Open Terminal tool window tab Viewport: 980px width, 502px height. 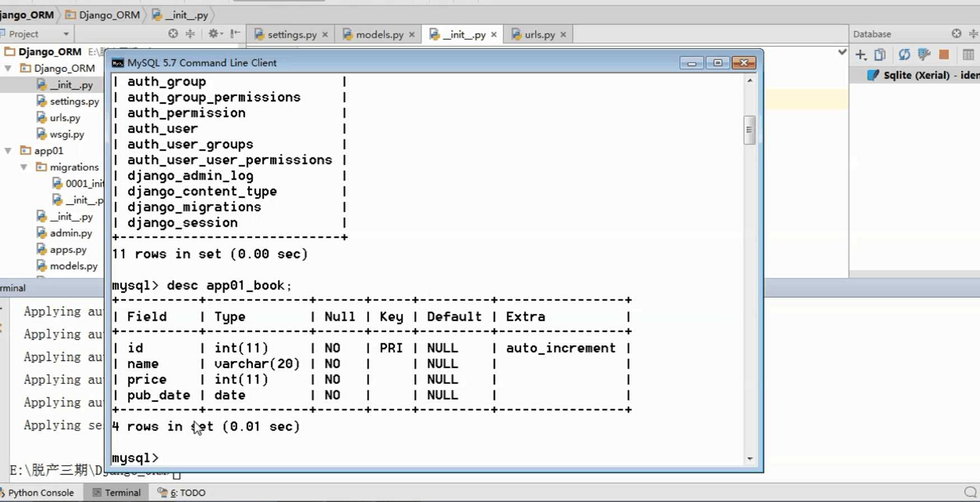pos(117,492)
